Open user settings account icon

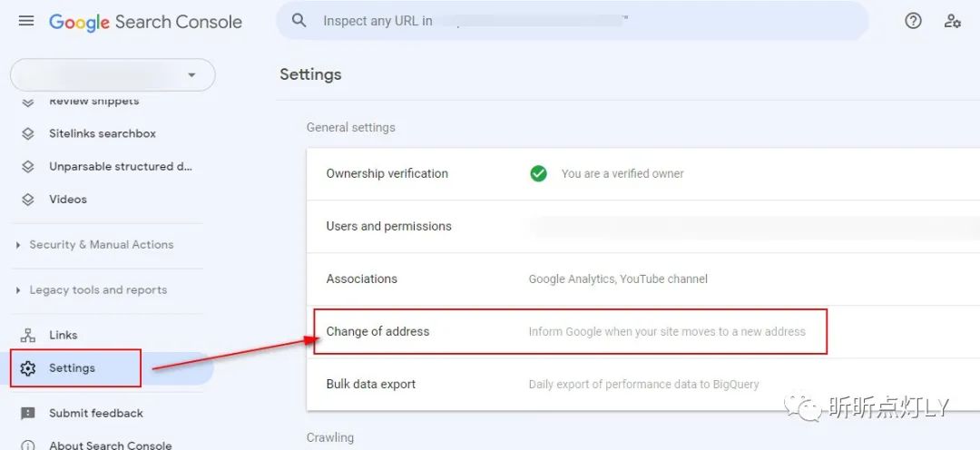(952, 21)
